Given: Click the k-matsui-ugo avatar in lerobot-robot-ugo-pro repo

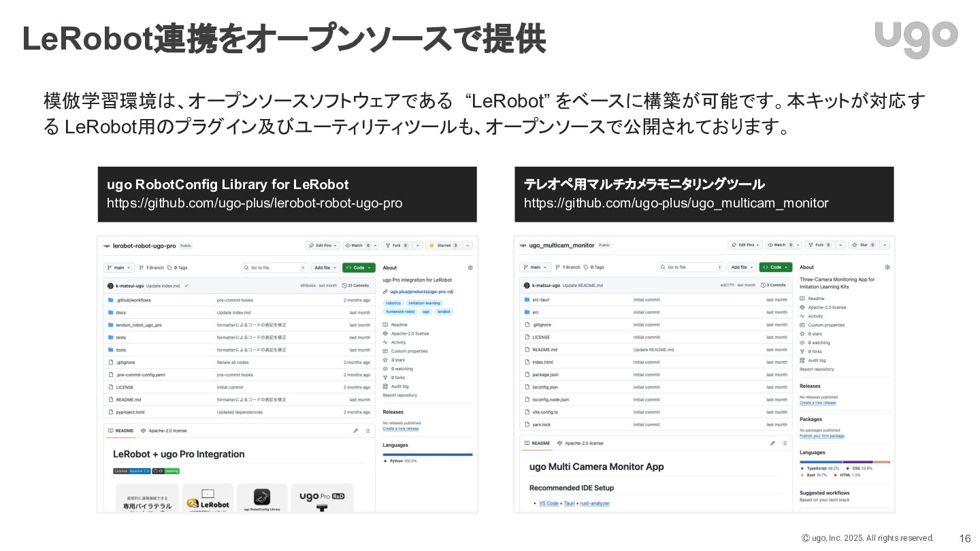Looking at the screenshot, I should [x=110, y=286].
